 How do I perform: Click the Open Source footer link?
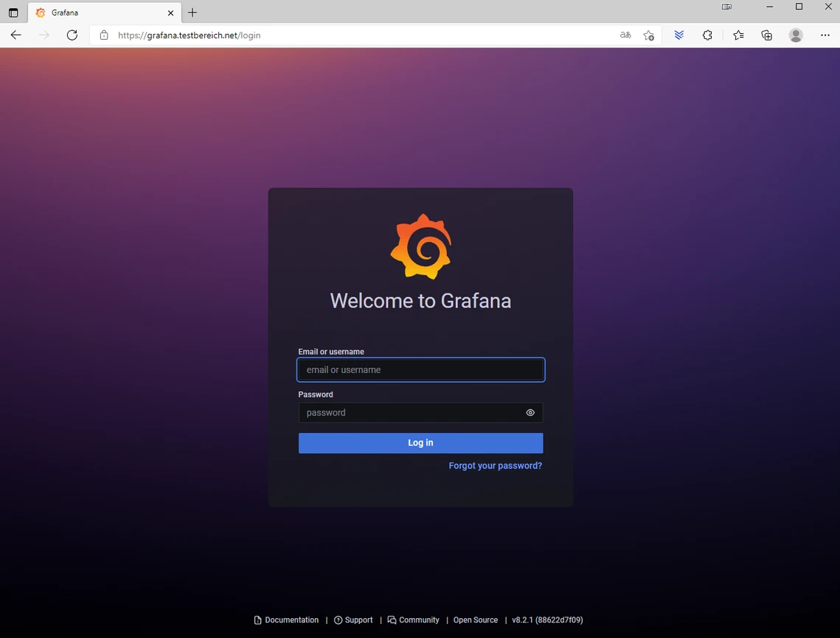click(475, 620)
